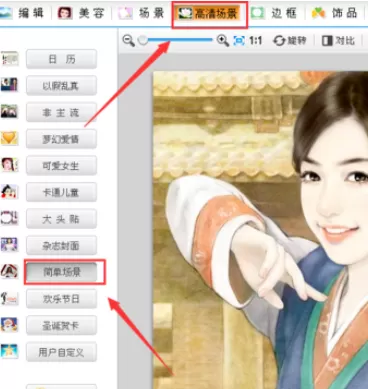Click the 对比 compare button
The image size is (368, 389).
[338, 41]
